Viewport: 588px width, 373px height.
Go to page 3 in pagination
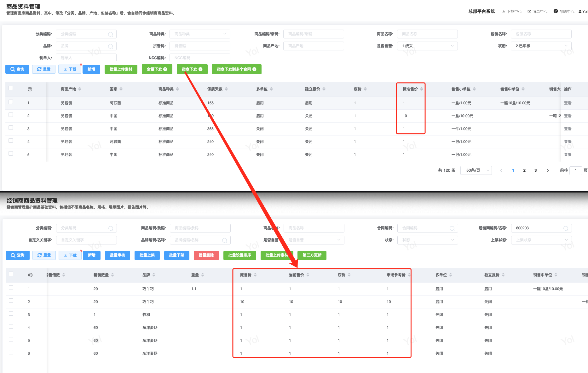point(535,170)
